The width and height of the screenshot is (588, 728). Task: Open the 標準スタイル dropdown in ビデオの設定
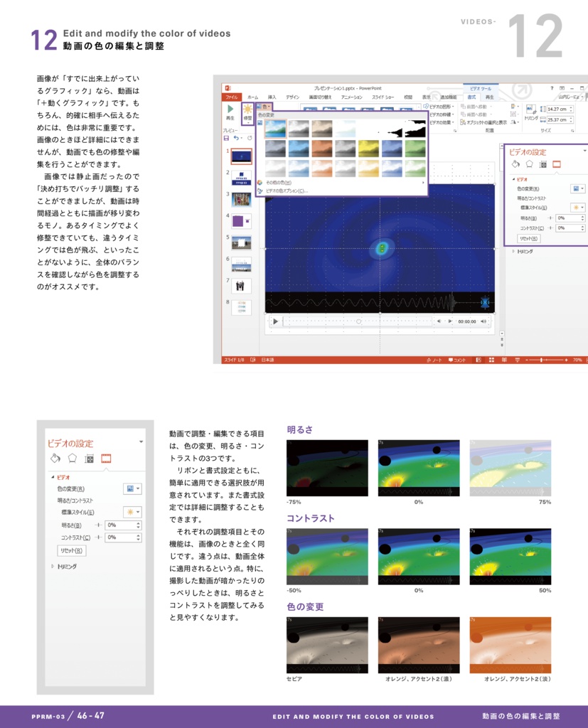(x=577, y=208)
